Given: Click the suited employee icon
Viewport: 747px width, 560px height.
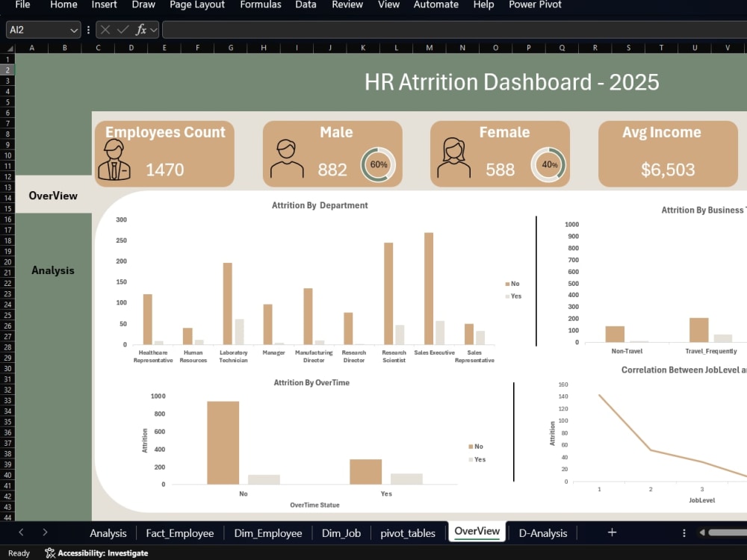Looking at the screenshot, I should [114, 160].
